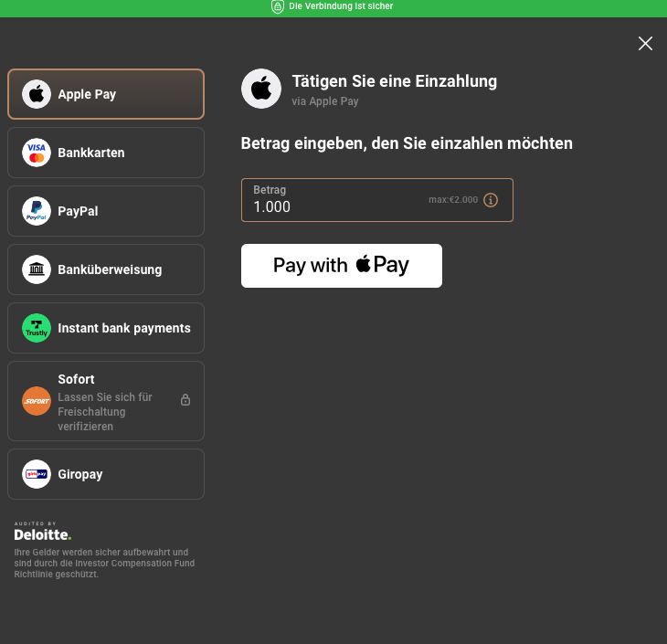Click 'max:€2.000' limit text
Viewport: 667px width, 644px height.
tap(453, 200)
